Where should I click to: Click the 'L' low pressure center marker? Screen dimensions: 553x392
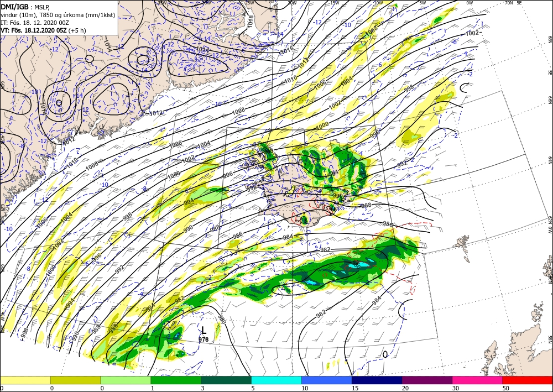(204, 330)
